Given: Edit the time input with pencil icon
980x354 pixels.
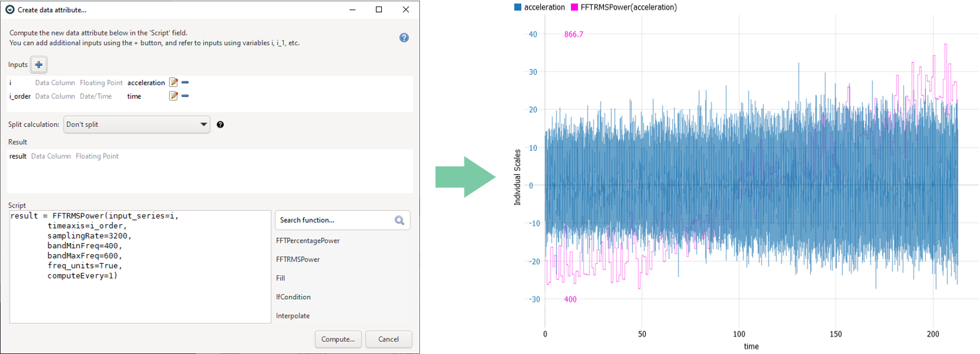Looking at the screenshot, I should coord(173,96).
